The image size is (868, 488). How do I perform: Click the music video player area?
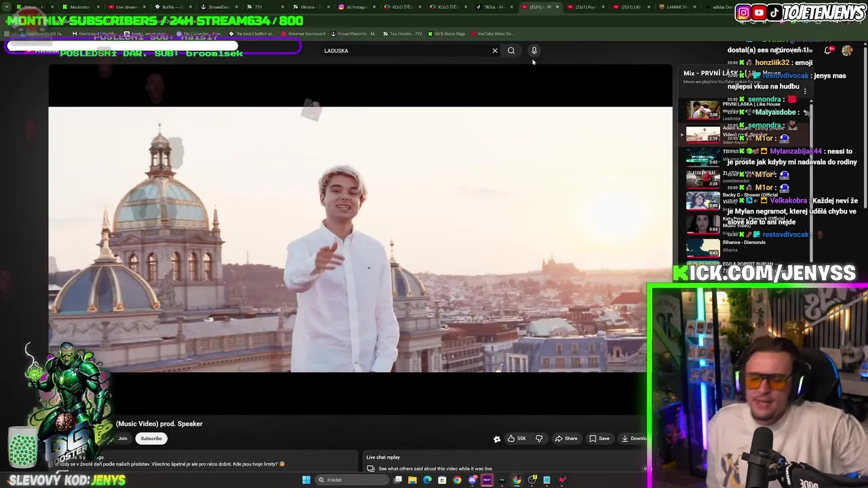click(x=360, y=239)
